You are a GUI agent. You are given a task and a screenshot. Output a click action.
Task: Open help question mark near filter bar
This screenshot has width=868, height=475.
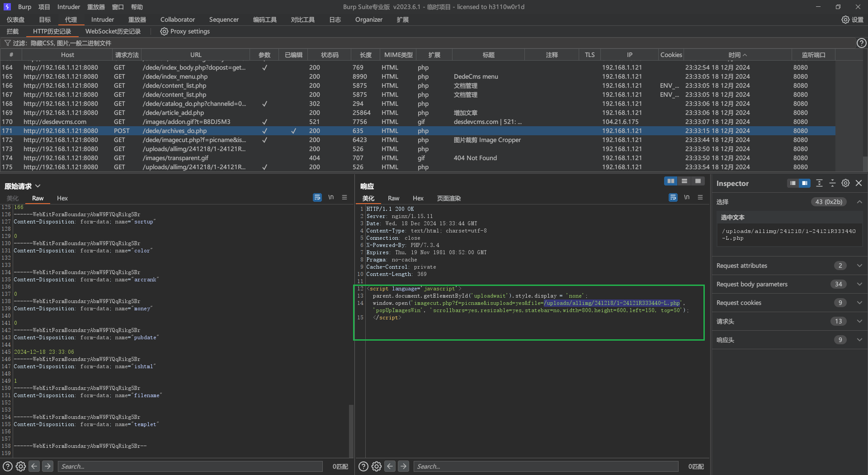[x=861, y=43]
